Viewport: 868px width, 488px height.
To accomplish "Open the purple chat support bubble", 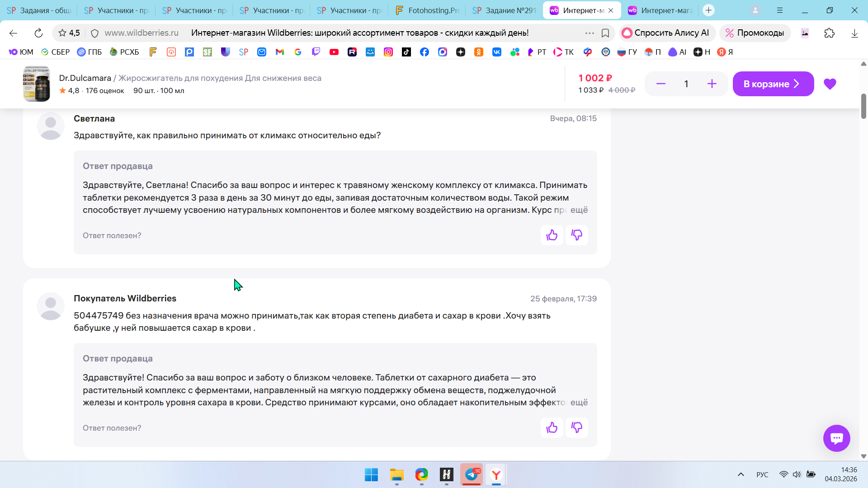I will 836,438.
